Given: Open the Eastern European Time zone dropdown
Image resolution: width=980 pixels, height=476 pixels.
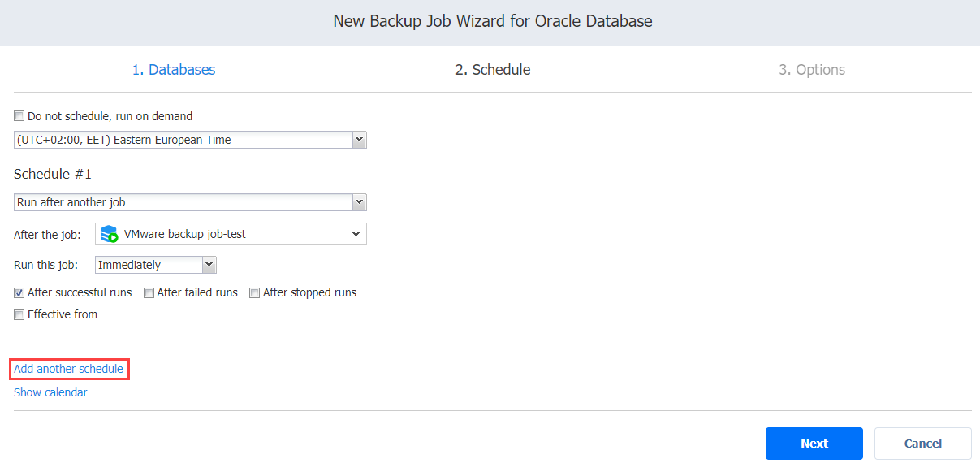Looking at the screenshot, I should (190, 140).
